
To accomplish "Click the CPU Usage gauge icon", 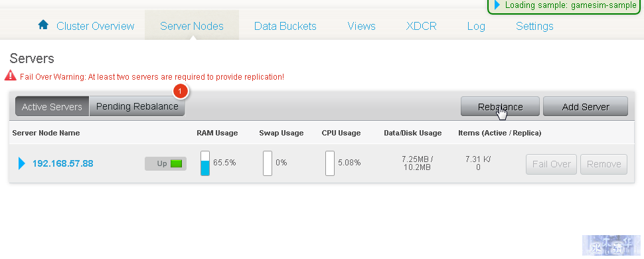I will pyautogui.click(x=330, y=163).
